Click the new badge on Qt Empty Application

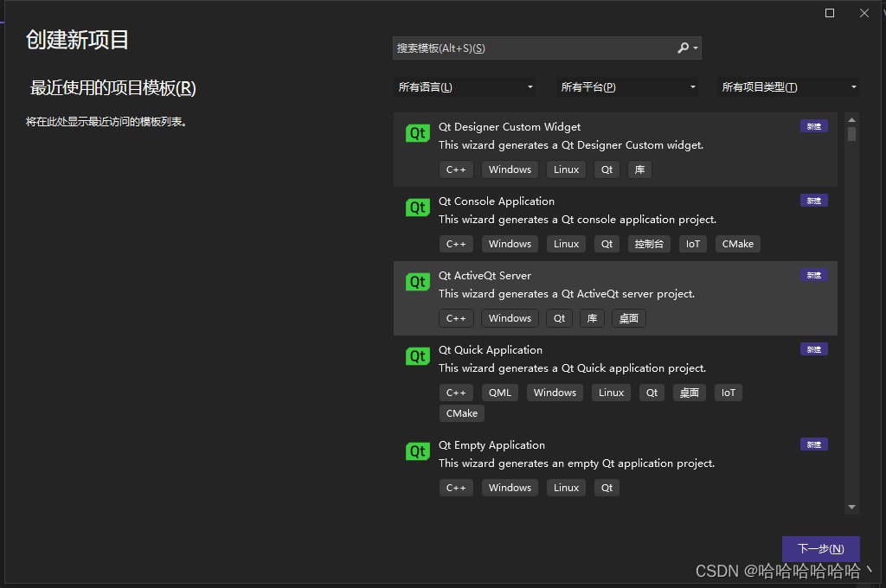tap(813, 444)
